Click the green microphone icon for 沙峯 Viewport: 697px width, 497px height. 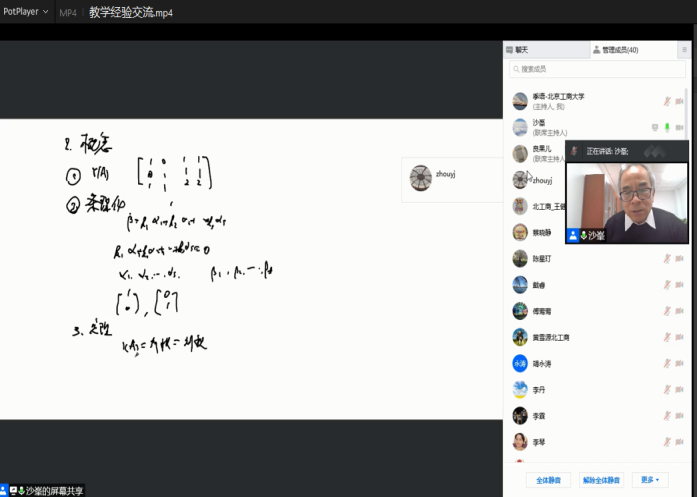click(667, 127)
